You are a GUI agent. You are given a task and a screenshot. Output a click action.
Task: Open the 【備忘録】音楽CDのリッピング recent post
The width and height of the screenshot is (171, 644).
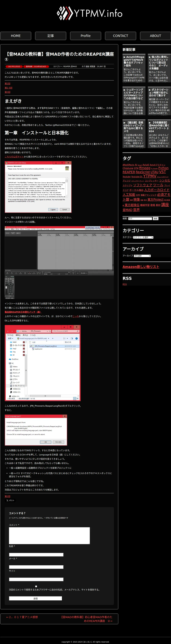134,134
